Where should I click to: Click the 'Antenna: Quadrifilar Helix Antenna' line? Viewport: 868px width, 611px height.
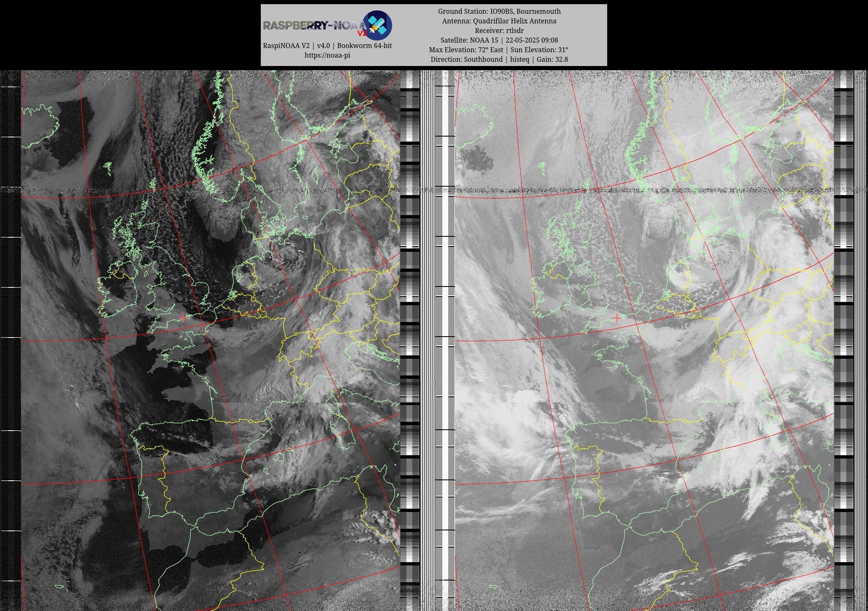(499, 21)
